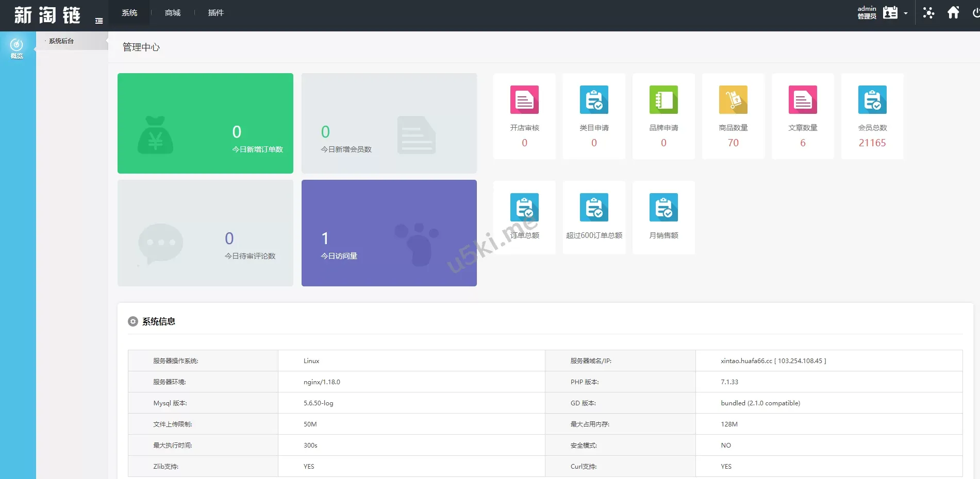Open the 商品数量 yellow cart icon

pyautogui.click(x=733, y=99)
